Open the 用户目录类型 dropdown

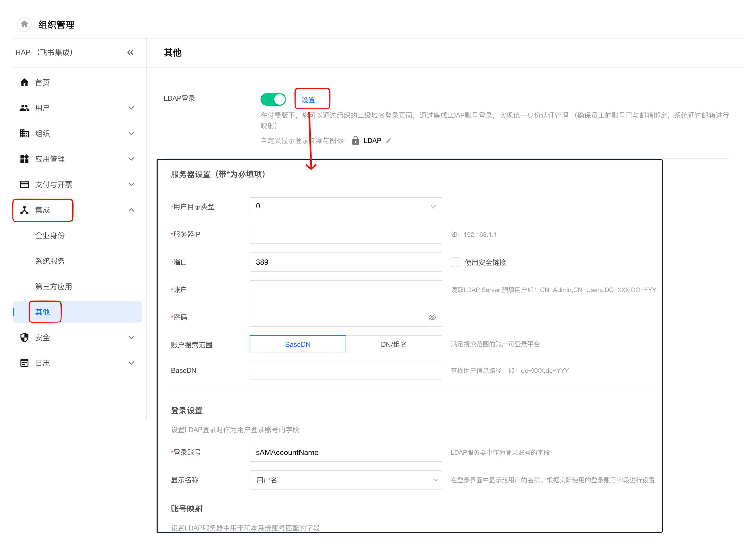(x=346, y=207)
